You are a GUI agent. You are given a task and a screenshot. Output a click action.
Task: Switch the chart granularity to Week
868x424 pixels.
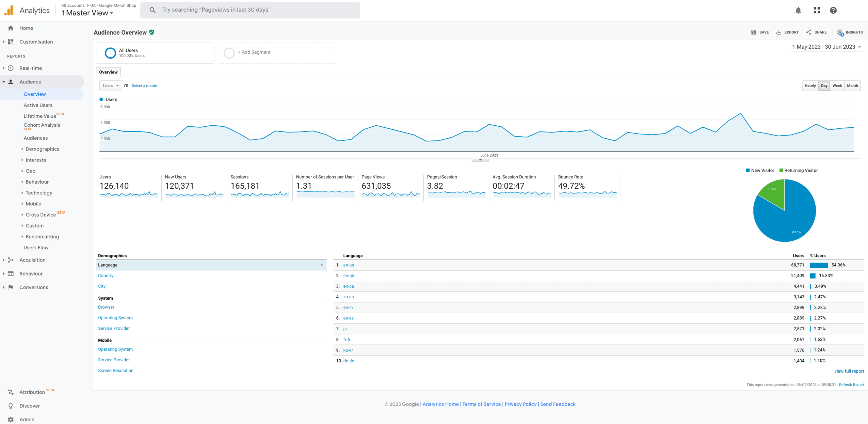pyautogui.click(x=837, y=85)
